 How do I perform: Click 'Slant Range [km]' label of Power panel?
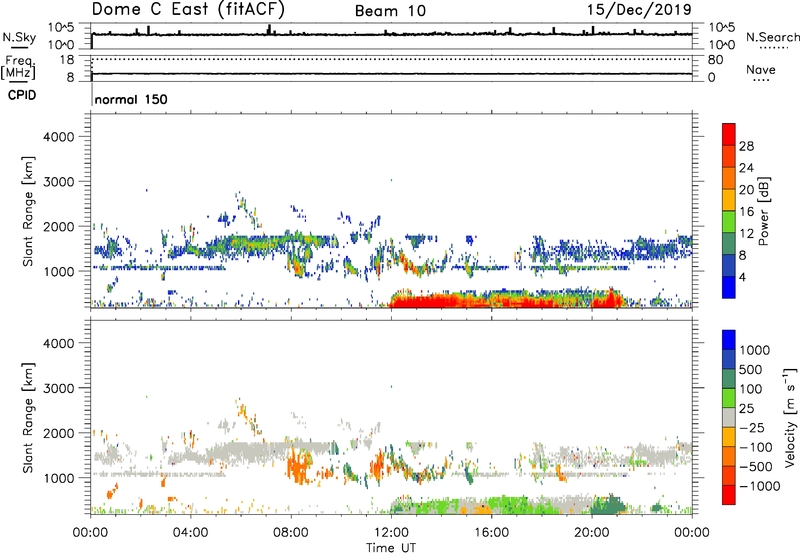[28, 212]
